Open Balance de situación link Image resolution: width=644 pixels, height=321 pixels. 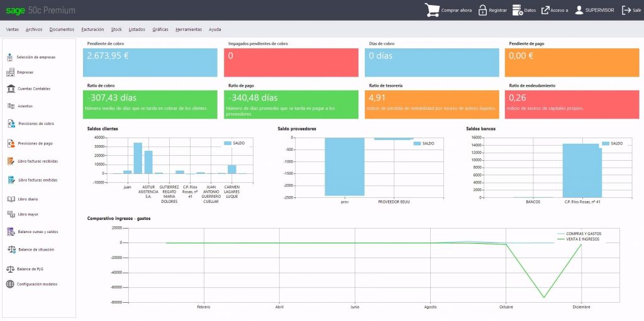(x=36, y=249)
